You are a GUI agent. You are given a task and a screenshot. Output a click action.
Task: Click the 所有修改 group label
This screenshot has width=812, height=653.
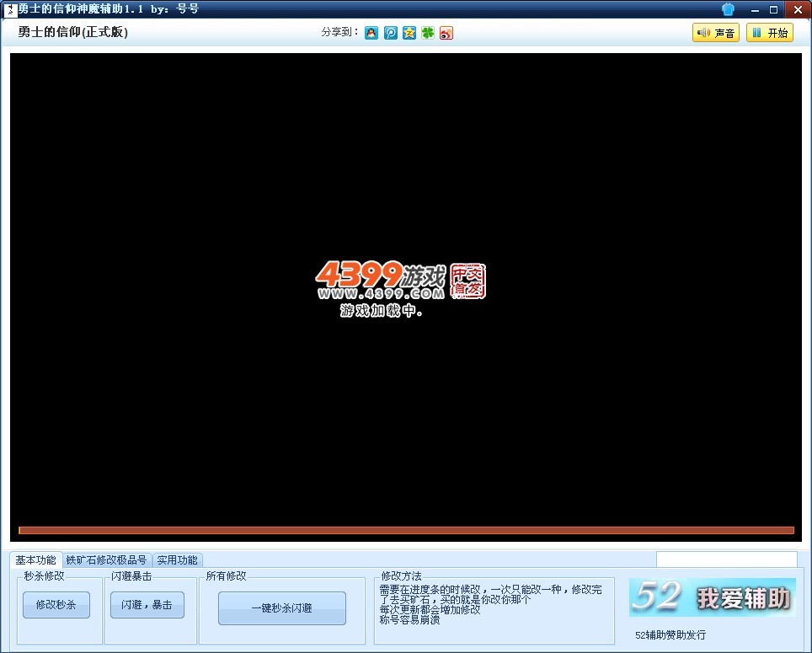[227, 575]
